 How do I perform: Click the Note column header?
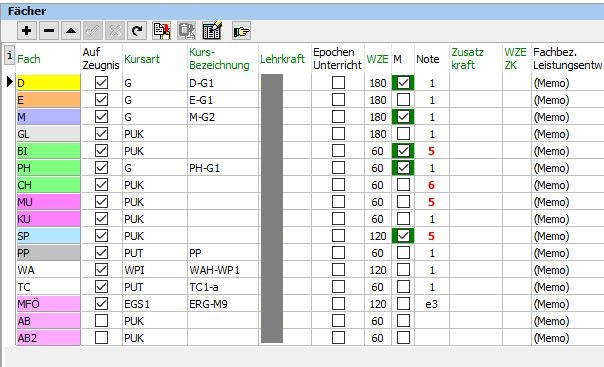click(x=428, y=59)
